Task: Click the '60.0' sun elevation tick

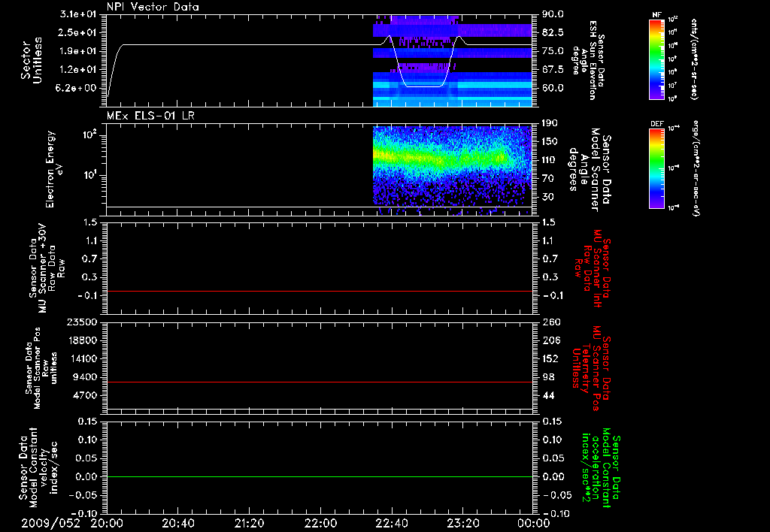Action: point(553,88)
